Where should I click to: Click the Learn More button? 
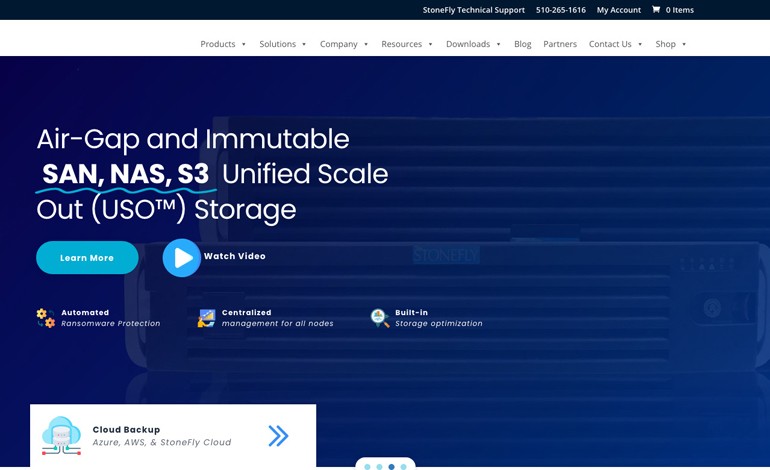pyautogui.click(x=87, y=257)
